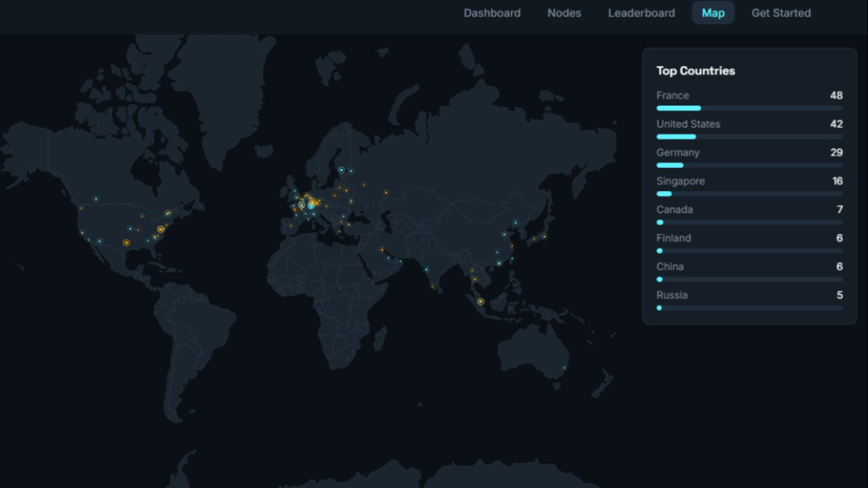
Task: Click the Finland country label
Action: [x=674, y=238]
